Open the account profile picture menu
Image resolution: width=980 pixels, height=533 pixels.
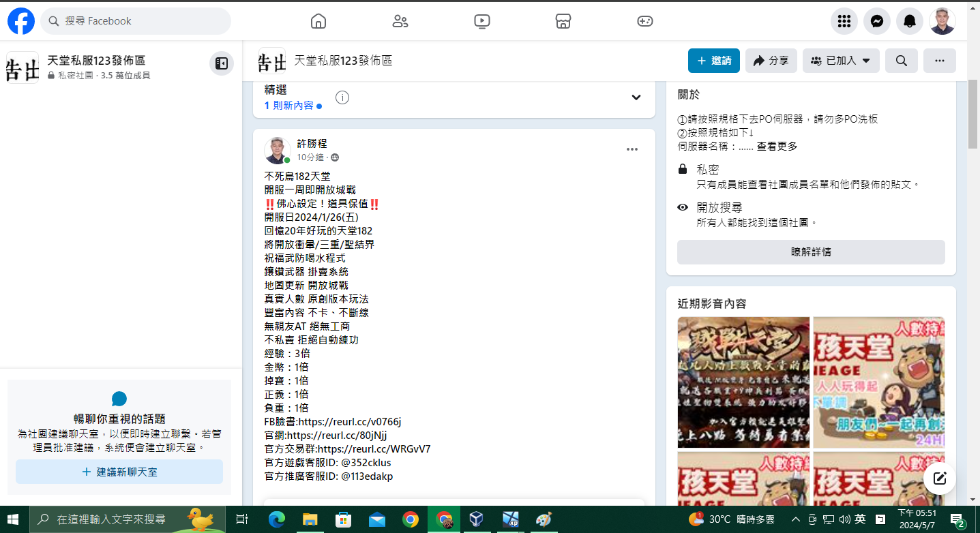pos(942,21)
